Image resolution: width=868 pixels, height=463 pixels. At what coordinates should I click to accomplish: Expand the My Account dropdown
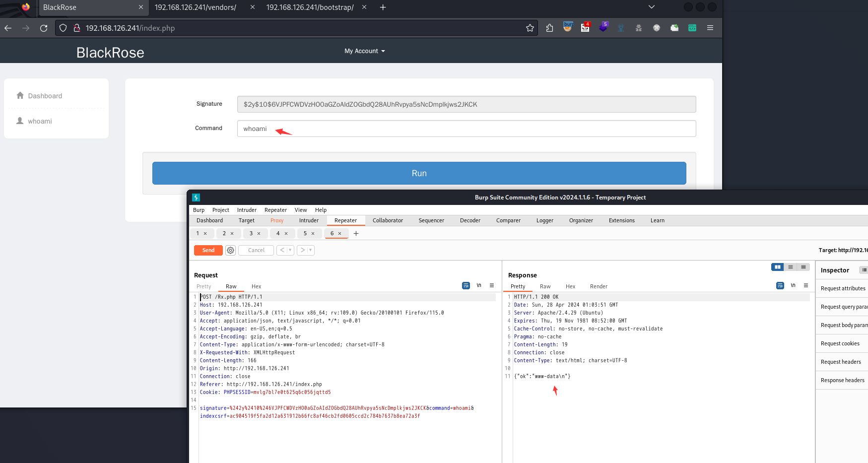(x=365, y=51)
